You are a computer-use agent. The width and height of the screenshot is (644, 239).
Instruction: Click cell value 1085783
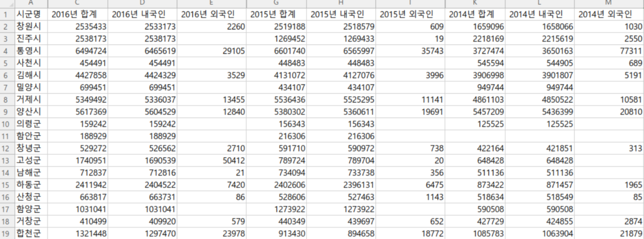475,233
